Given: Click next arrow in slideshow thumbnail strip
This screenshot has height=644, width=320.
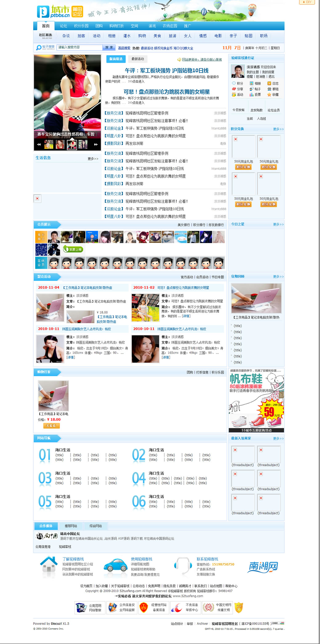Looking at the screenshot, I should click(96, 144).
